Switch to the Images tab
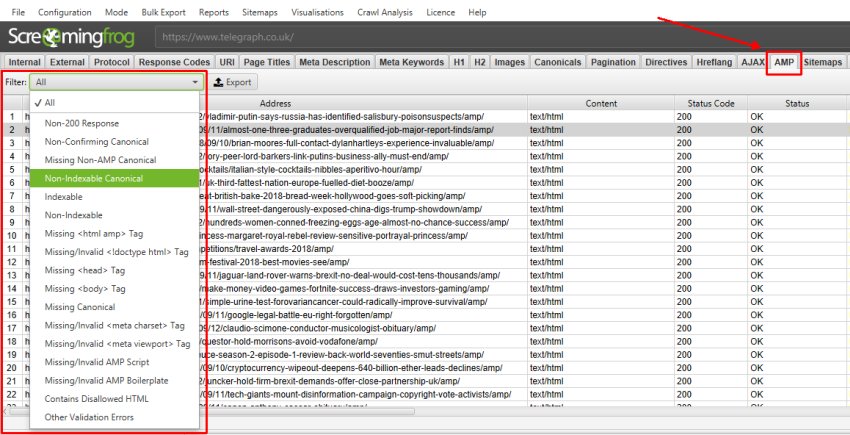 (x=510, y=62)
